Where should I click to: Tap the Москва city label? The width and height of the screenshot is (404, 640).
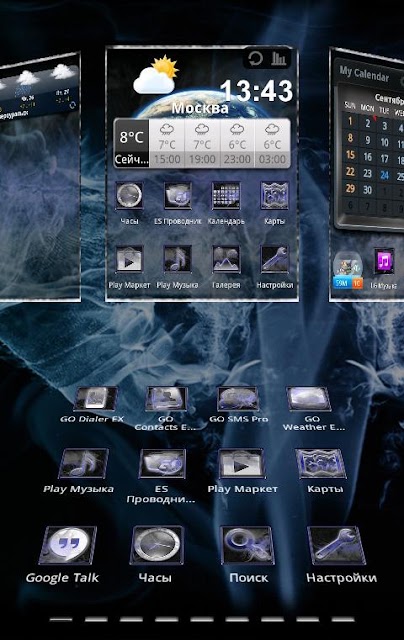point(200,108)
